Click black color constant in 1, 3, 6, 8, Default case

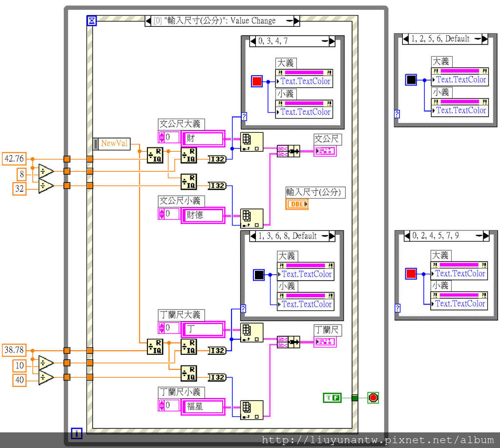coord(259,275)
